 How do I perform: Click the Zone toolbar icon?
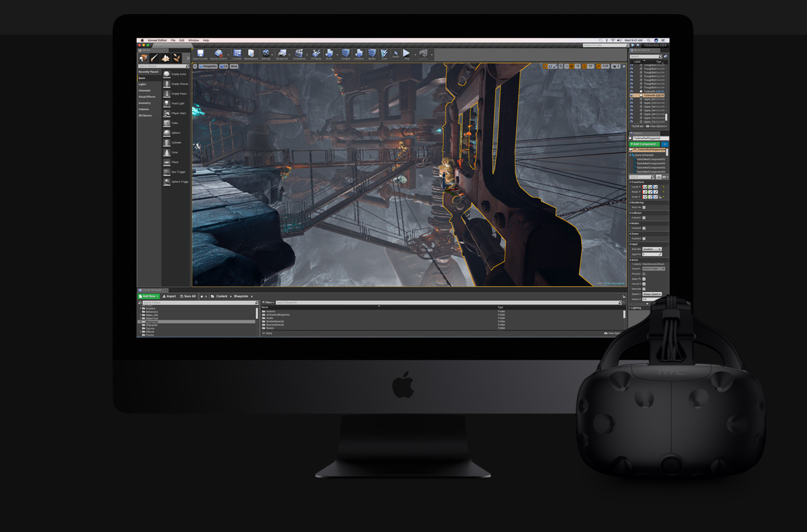point(384,54)
